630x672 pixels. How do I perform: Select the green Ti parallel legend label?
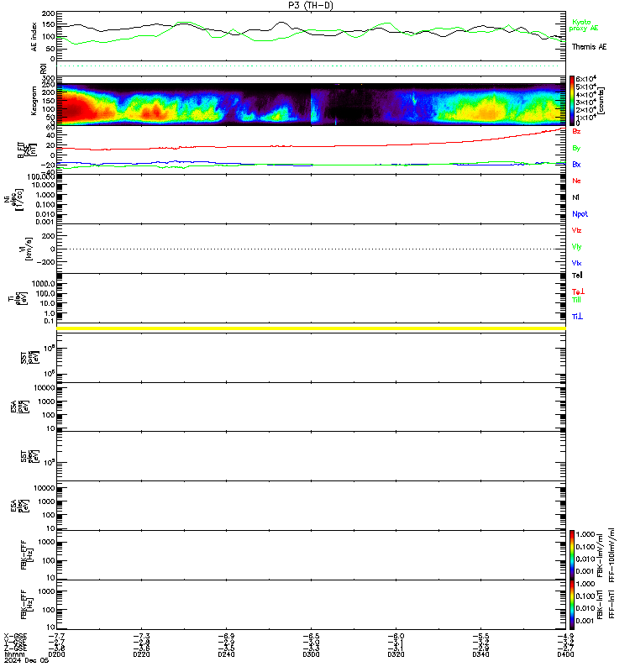click(x=576, y=300)
